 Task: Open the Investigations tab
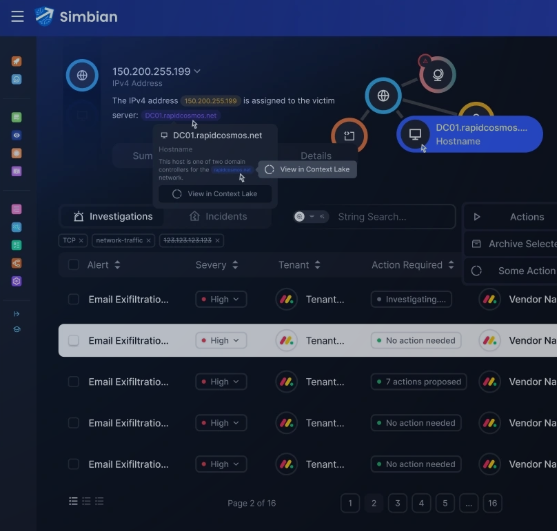tap(113, 216)
